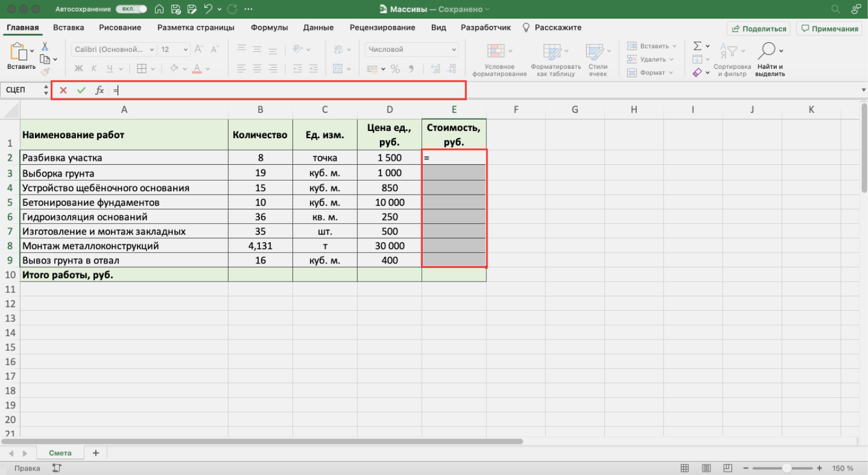Click the Undo arrow icon
Screen dimensions: 868x475
click(208, 9)
